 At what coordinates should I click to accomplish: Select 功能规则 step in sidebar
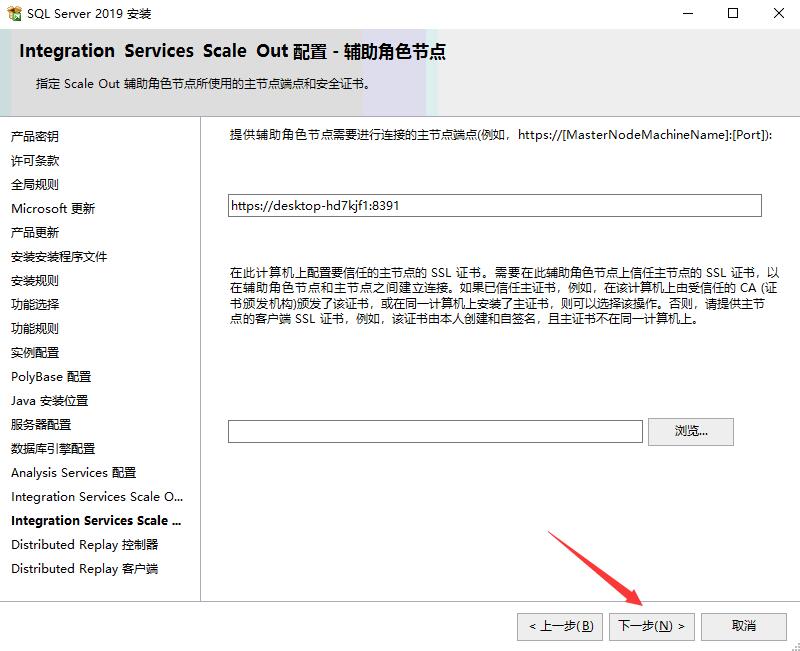(35, 329)
